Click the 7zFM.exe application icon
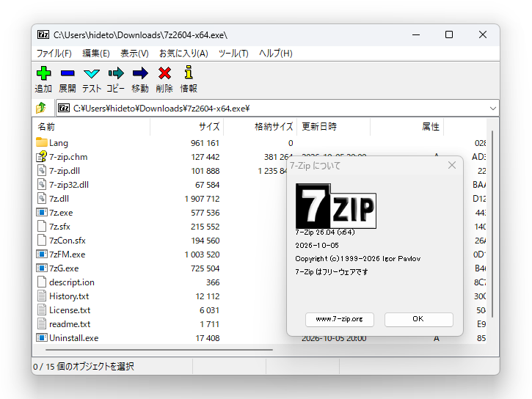Screen dimensions: 532x399 click(x=41, y=254)
